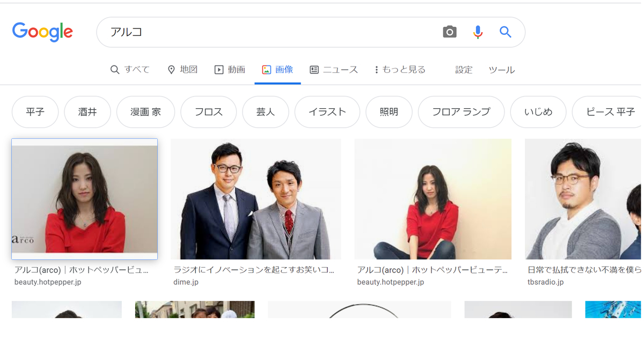The width and height of the screenshot is (644, 362).
Task: Click the blue magnifier search button
Action: (x=506, y=32)
